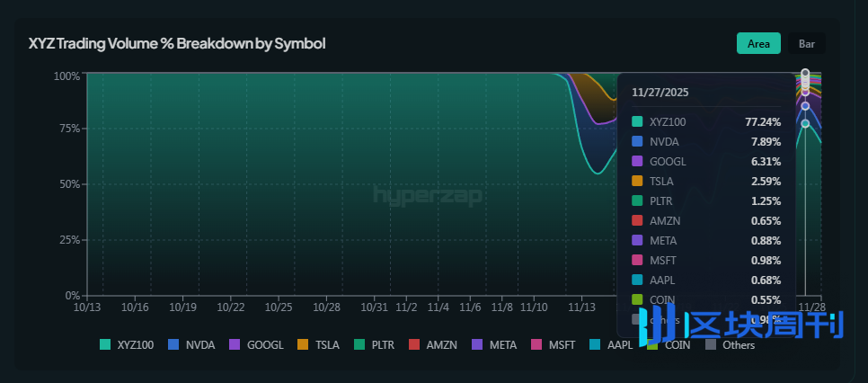Switch chart to Bar view
This screenshot has width=868, height=383.
click(806, 43)
